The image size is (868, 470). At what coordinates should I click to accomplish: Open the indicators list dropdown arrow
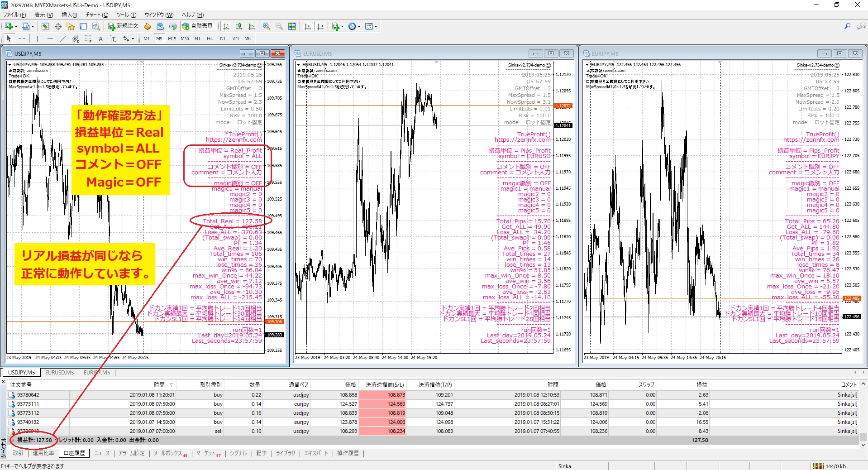(342, 27)
